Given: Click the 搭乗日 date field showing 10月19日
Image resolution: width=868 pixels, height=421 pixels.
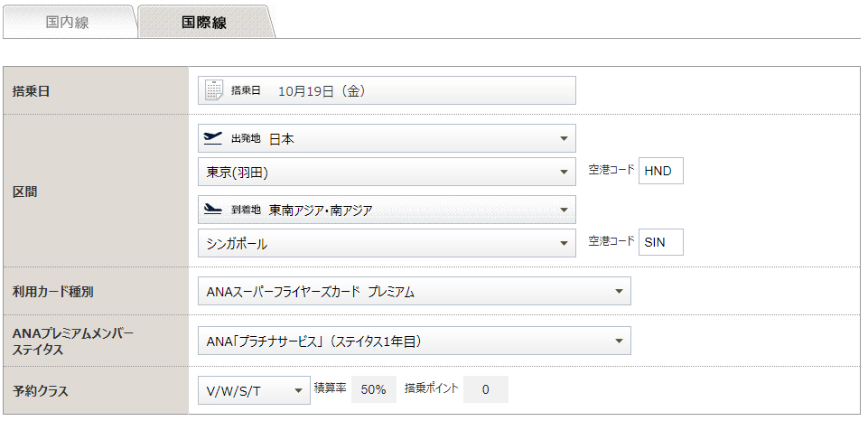Looking at the screenshot, I should [x=387, y=90].
